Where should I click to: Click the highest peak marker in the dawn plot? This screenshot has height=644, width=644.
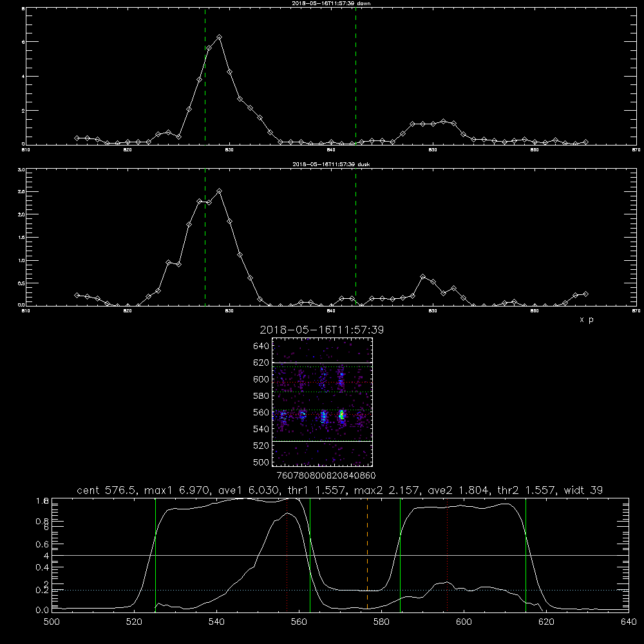pyautogui.click(x=220, y=37)
